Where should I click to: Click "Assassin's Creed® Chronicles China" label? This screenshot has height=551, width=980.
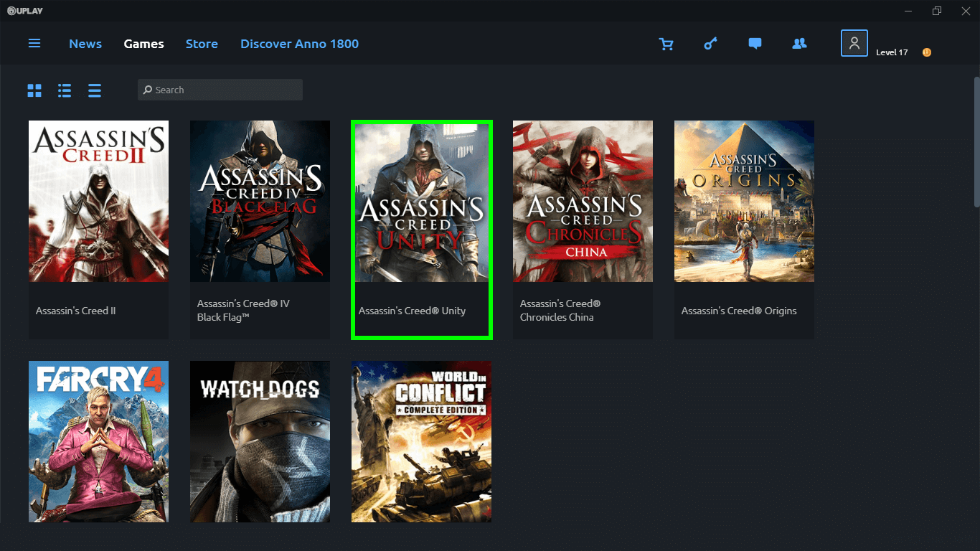(560, 311)
